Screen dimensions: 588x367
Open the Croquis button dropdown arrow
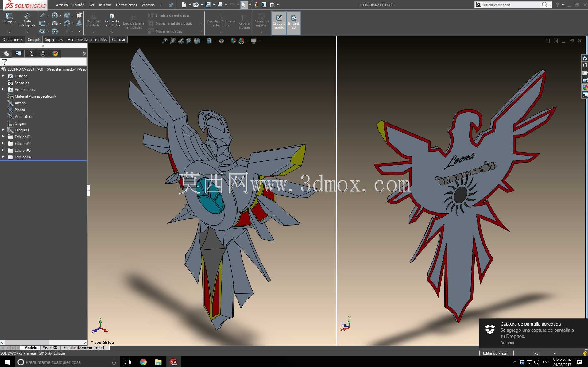9,32
